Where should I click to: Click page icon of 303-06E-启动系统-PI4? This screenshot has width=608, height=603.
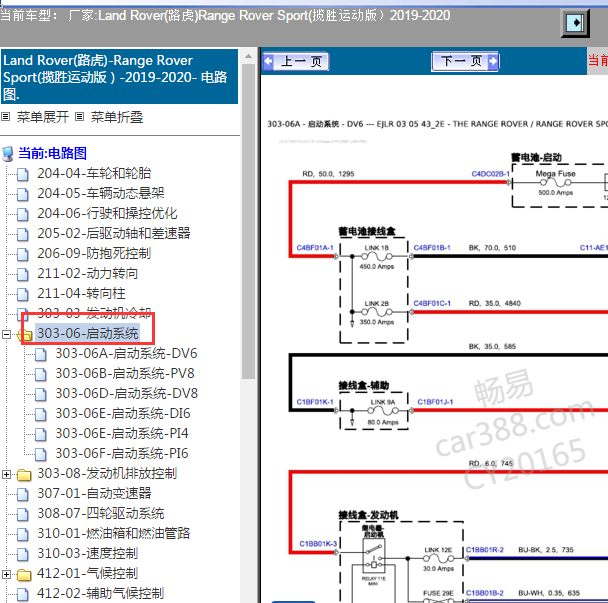tap(40, 434)
